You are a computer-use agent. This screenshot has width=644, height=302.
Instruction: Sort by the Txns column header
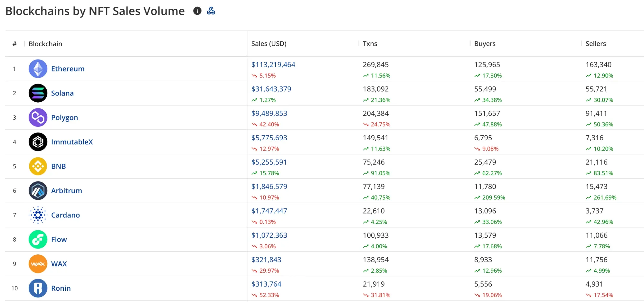(370, 44)
